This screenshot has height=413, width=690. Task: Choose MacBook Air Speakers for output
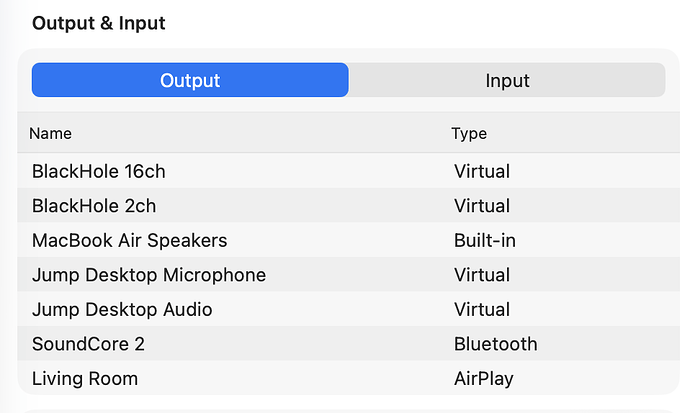(129, 241)
